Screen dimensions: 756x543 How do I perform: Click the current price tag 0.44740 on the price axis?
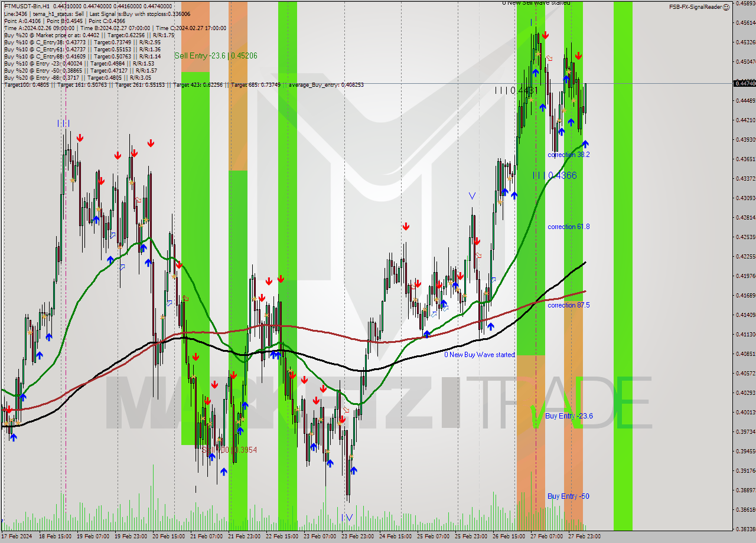(744, 83)
